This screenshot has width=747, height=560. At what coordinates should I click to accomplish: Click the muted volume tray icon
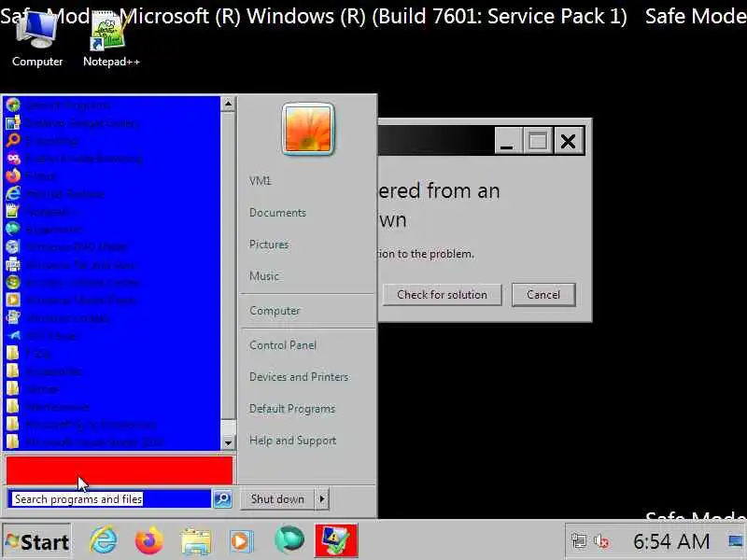click(x=601, y=541)
